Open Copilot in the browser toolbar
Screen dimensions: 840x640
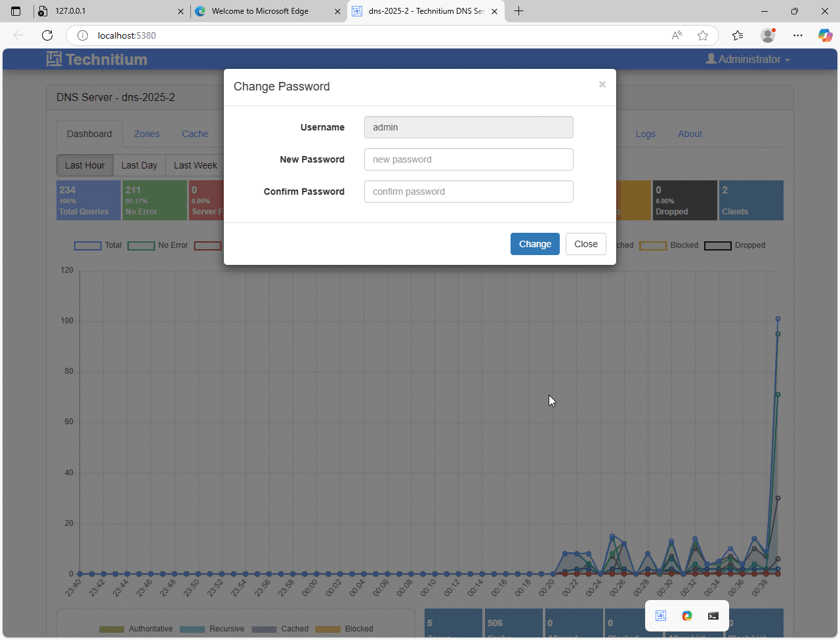[x=825, y=35]
